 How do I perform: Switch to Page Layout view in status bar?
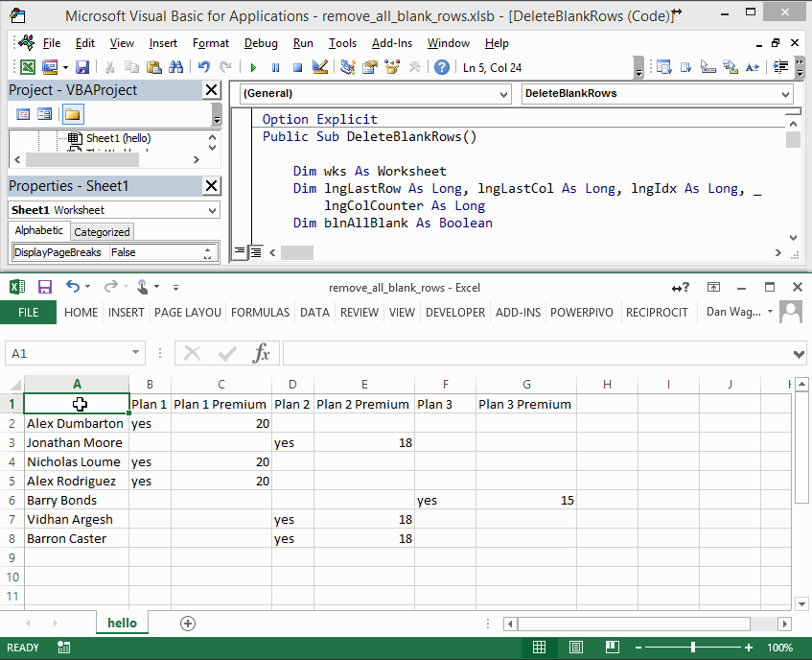click(576, 648)
